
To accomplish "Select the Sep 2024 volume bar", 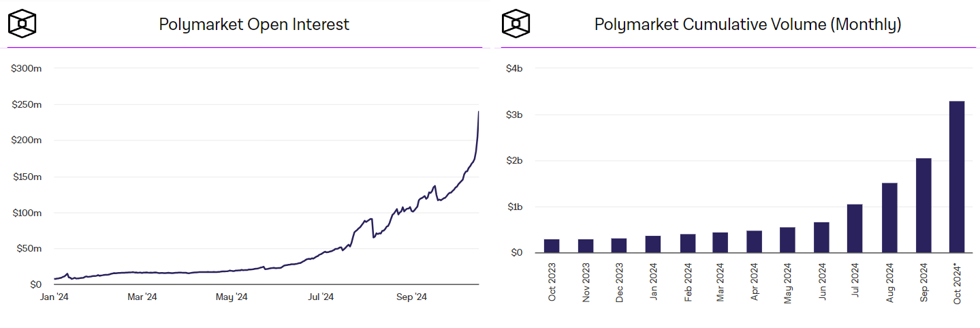I will tap(923, 205).
